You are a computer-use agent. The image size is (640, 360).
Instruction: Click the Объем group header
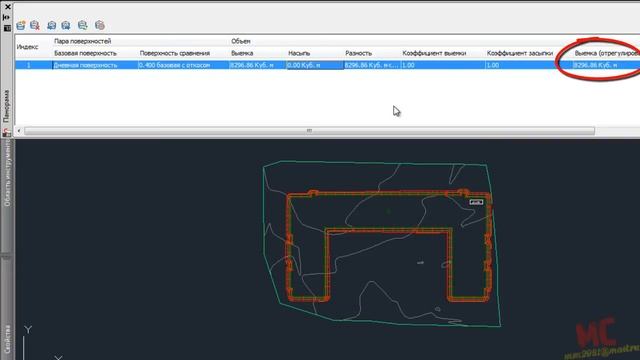241,41
